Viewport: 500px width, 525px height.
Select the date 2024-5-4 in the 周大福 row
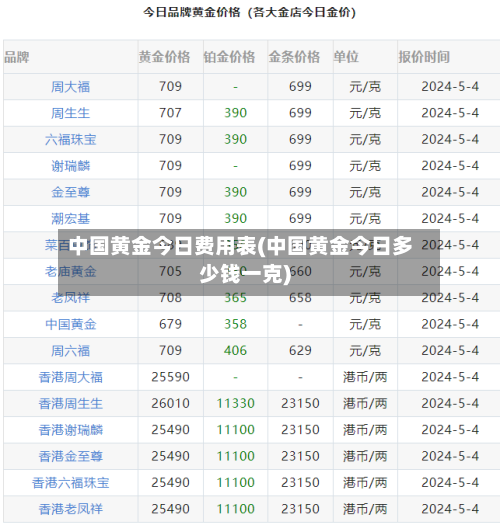point(450,87)
